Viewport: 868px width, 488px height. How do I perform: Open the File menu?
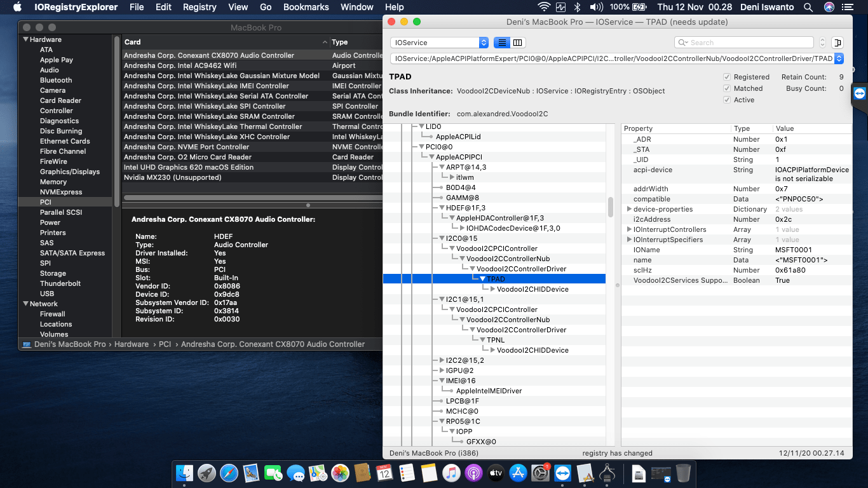[x=137, y=7]
